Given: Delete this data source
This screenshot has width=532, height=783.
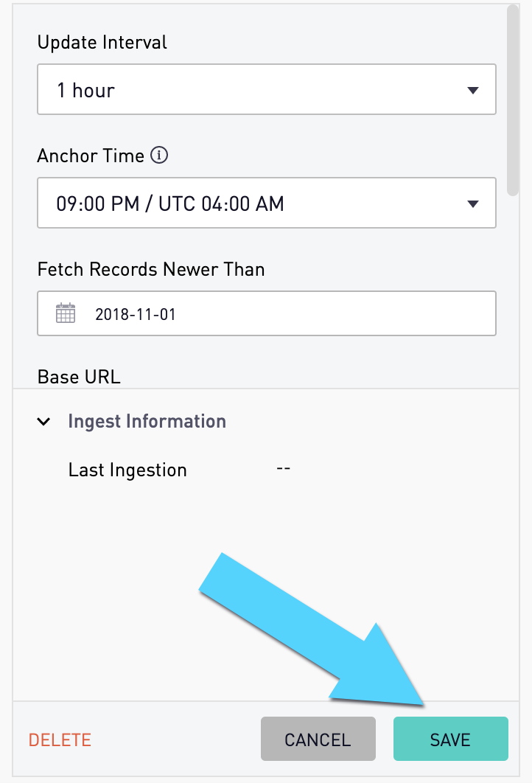Looking at the screenshot, I should coord(60,739).
